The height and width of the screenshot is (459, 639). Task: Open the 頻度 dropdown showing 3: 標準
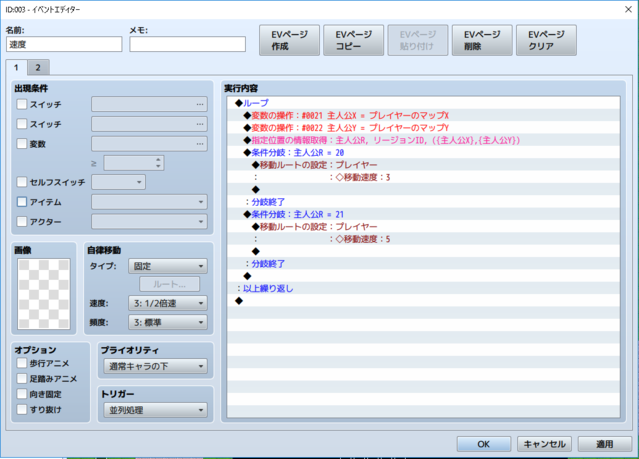coord(167,322)
